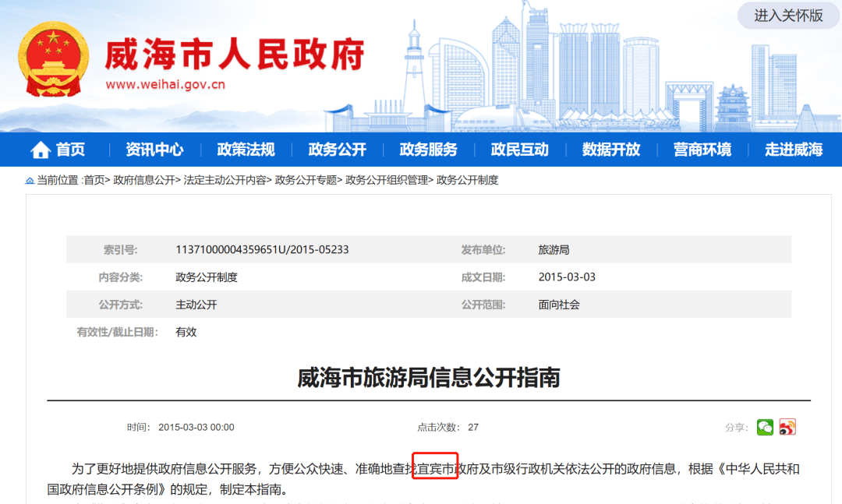This screenshot has height=504, width=842.
Task: Visit the 走进威海 section
Action: tap(793, 150)
